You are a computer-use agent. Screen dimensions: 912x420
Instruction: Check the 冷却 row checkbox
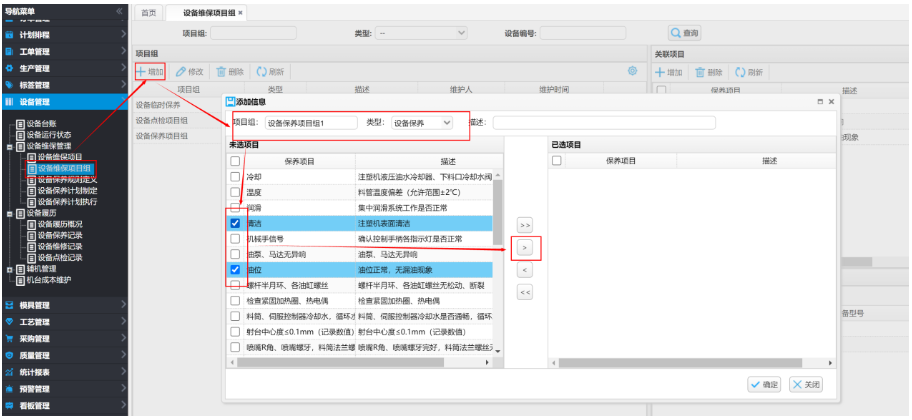pos(234,176)
